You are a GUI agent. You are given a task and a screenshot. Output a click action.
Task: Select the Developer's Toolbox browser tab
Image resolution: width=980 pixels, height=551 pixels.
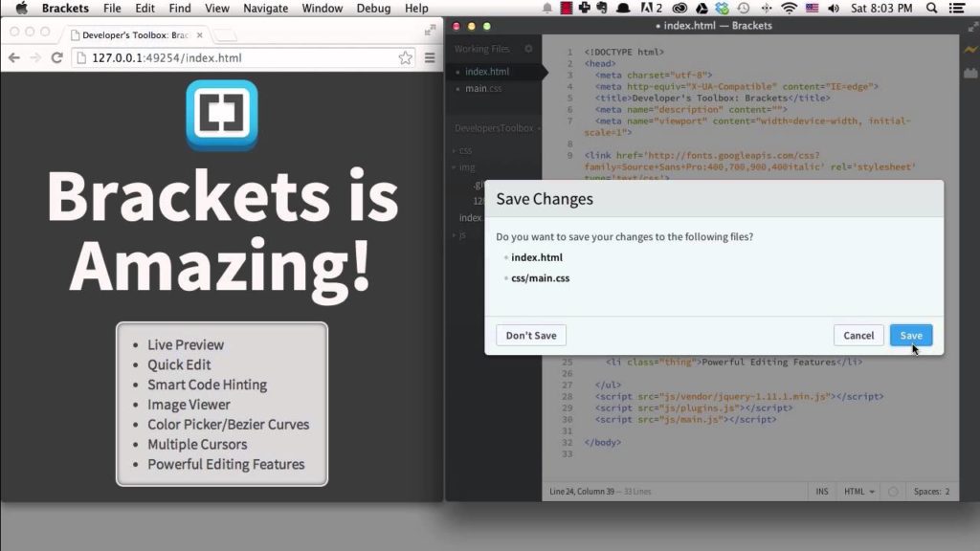[x=134, y=35]
